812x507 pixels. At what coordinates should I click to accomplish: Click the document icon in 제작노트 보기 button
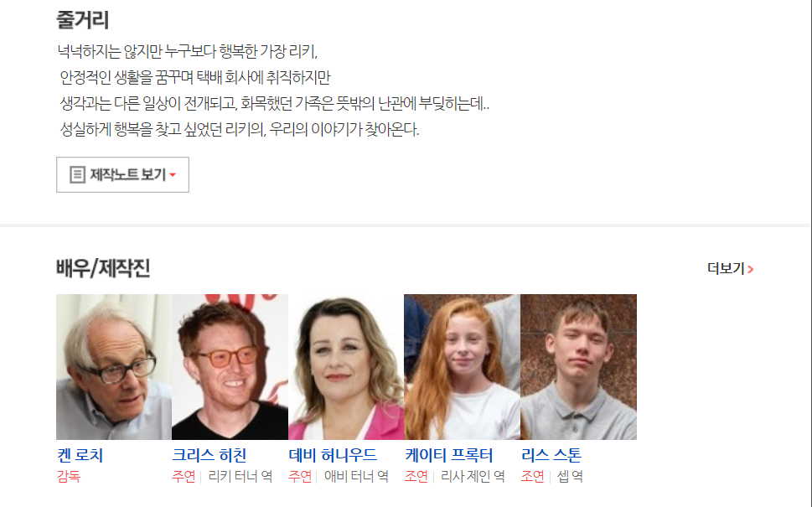coord(77,174)
